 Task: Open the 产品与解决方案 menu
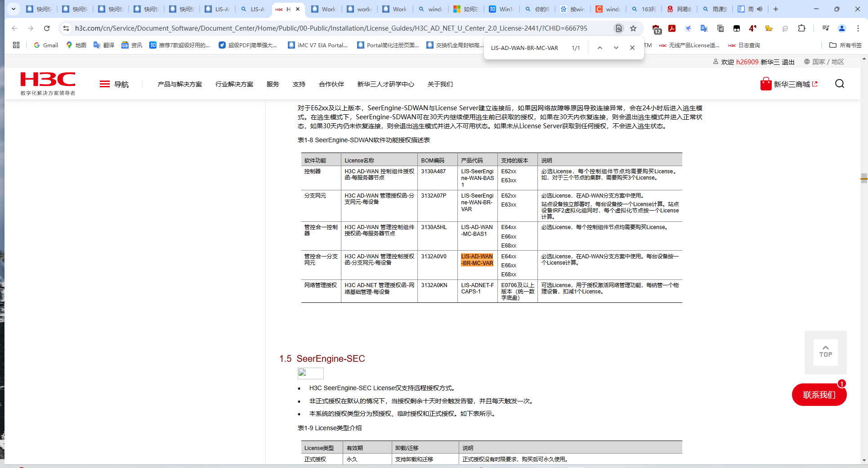(x=179, y=84)
